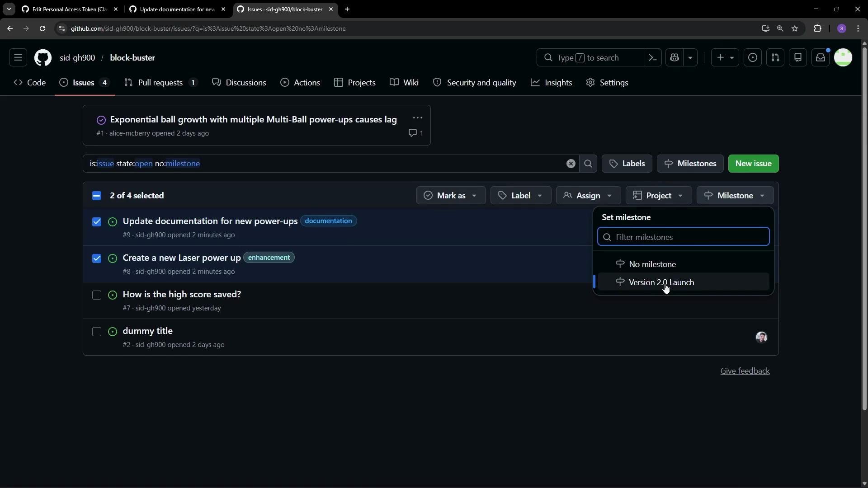Expand the Assign dropdown
Viewport: 868px width, 488px height.
(x=588, y=196)
